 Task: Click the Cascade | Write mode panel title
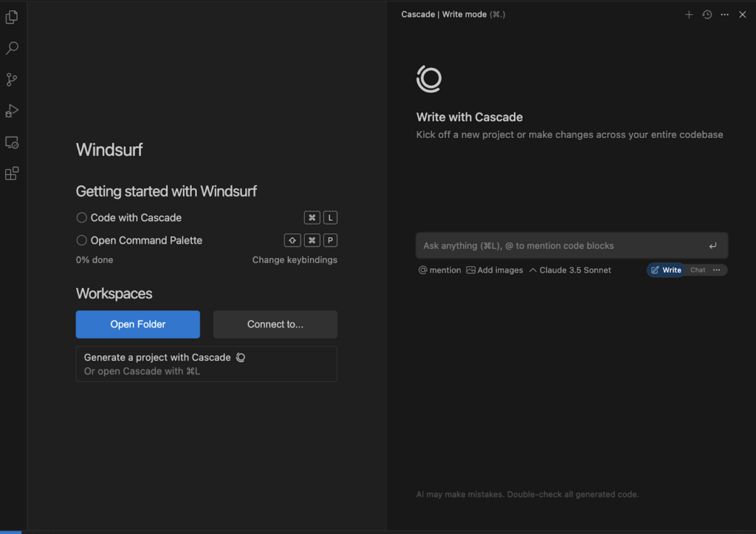(453, 15)
